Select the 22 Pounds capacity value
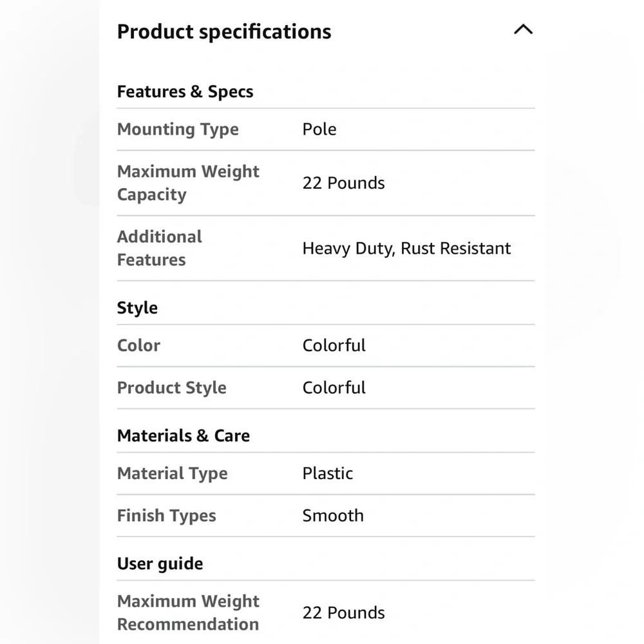The image size is (644, 644). (344, 183)
